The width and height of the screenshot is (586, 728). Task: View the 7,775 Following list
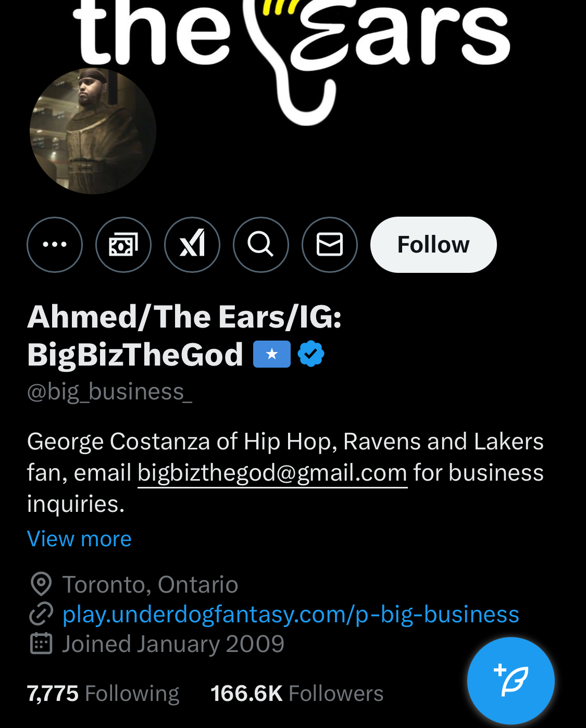[x=103, y=694]
